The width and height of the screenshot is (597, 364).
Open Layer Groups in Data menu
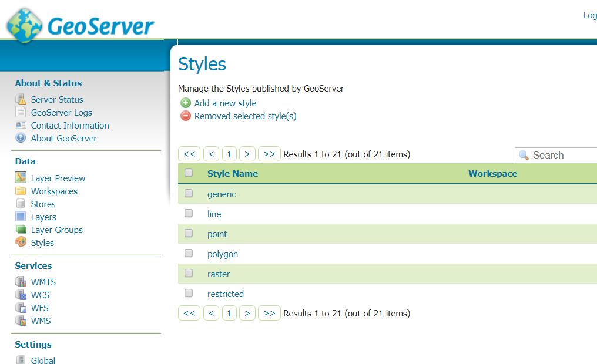(x=57, y=230)
